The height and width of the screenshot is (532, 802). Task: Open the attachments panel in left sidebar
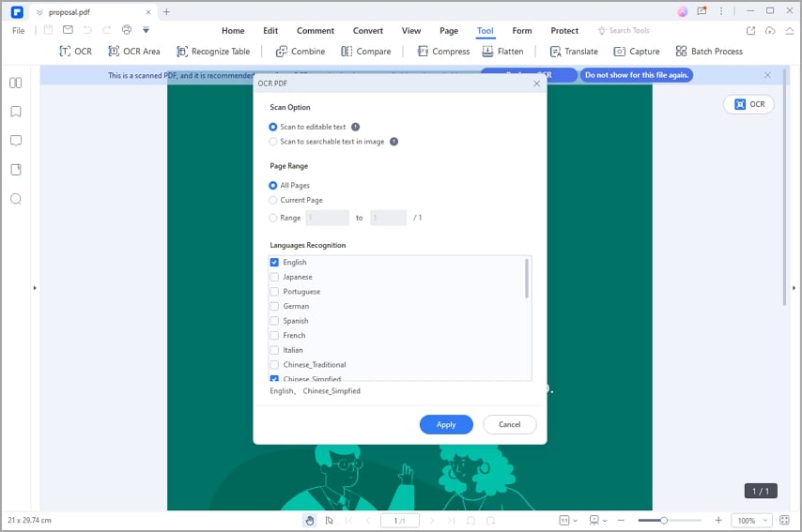coord(16,170)
